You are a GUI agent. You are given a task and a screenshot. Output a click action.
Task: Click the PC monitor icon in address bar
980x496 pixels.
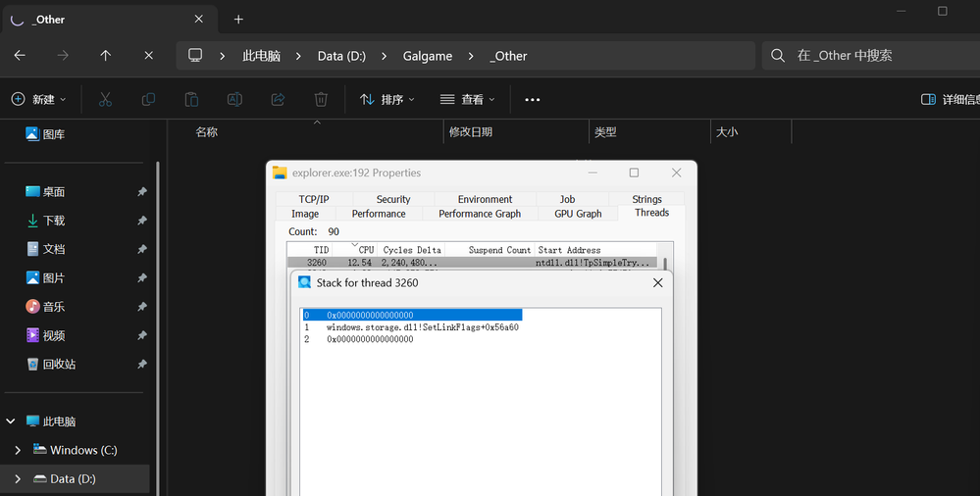tap(195, 56)
